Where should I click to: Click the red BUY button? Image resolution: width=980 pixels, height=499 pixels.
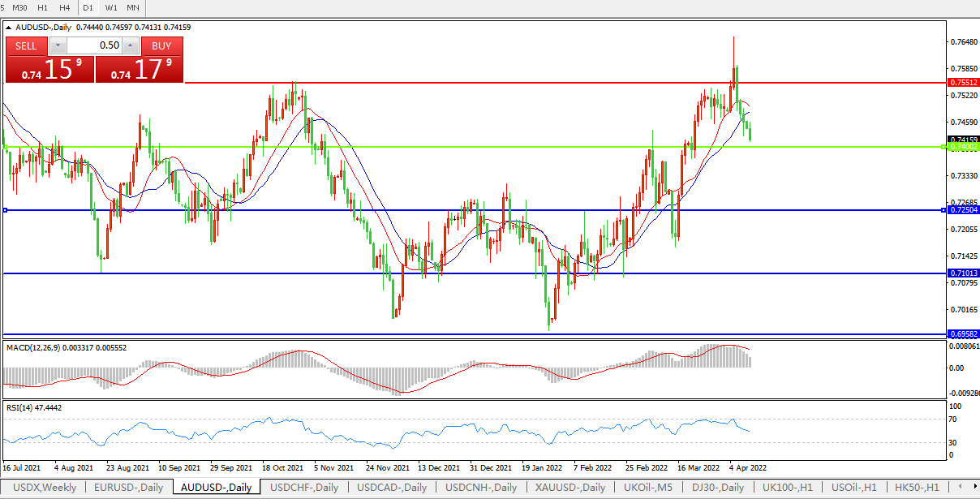coord(161,46)
